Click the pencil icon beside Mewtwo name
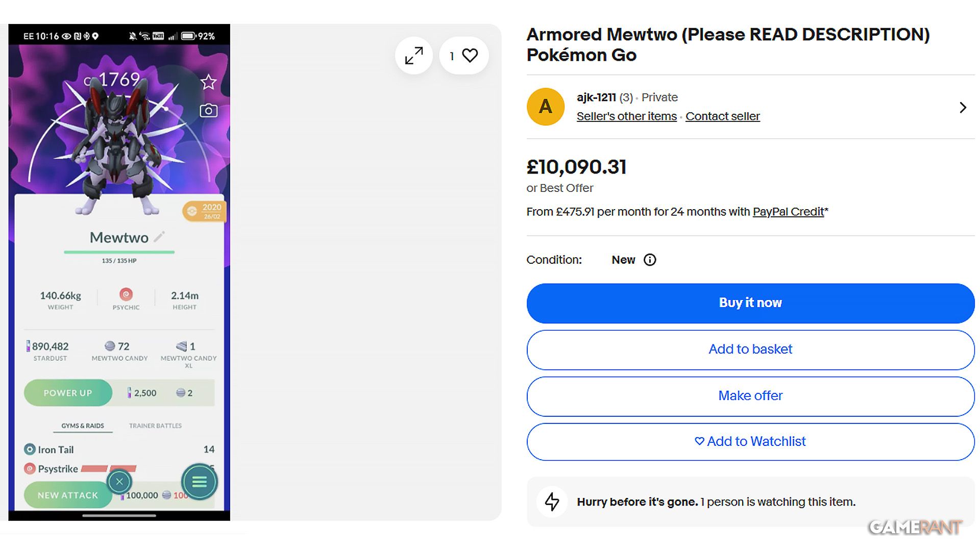 [160, 236]
